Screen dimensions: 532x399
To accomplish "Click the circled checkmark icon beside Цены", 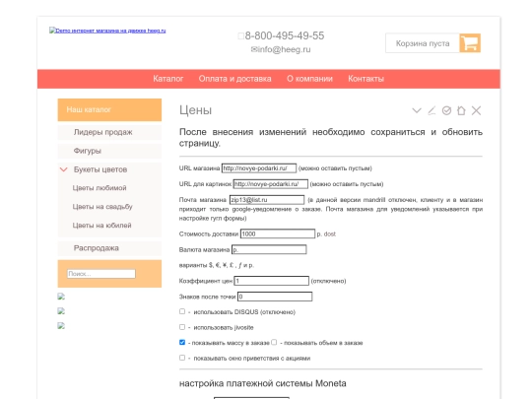I will (x=446, y=110).
